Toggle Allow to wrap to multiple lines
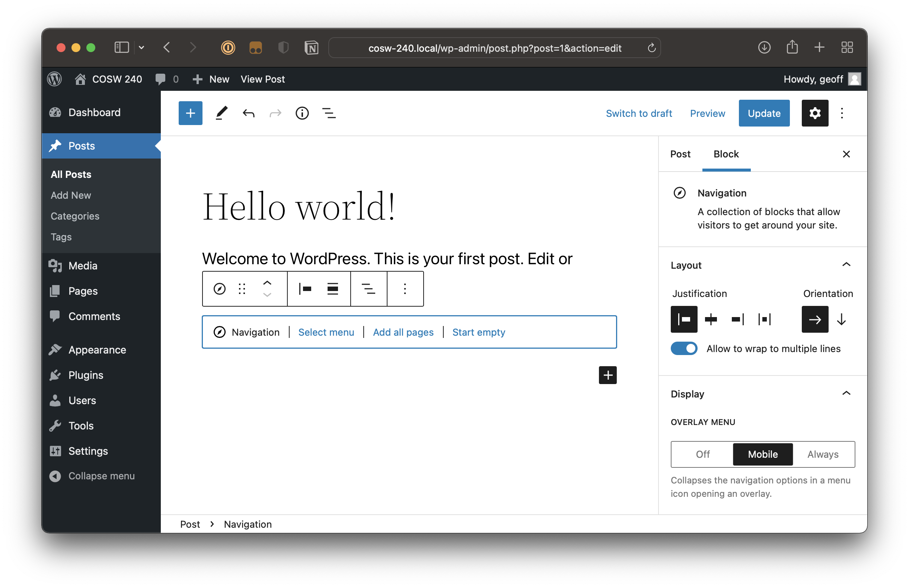Screen dimensions: 909x588 point(684,349)
